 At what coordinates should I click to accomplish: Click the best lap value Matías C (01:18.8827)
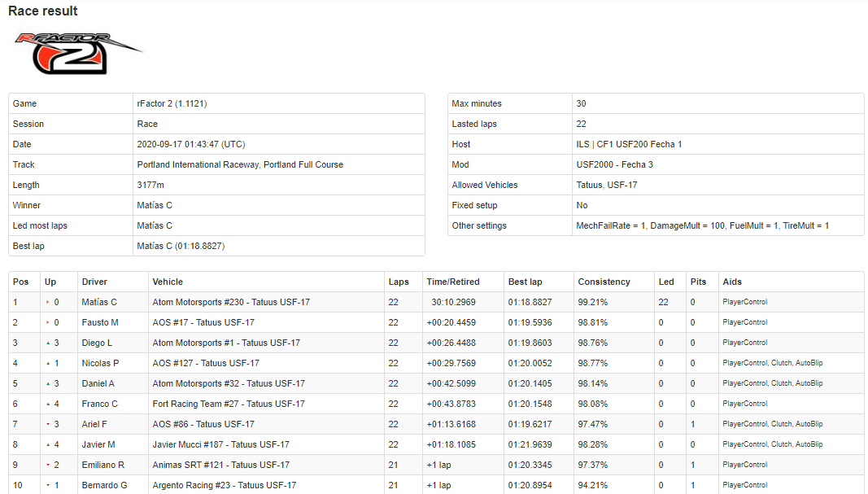181,246
